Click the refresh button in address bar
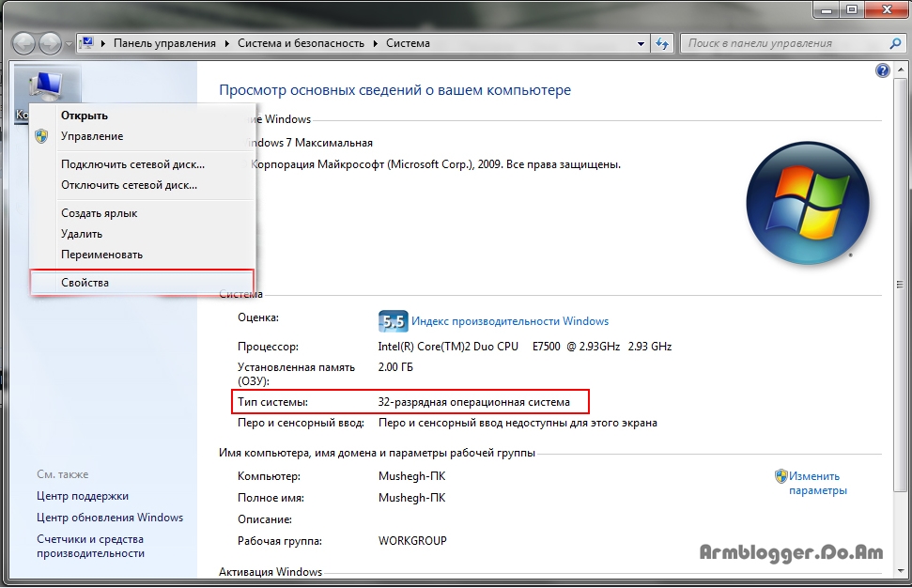Screen dimensions: 912x588 662,43
